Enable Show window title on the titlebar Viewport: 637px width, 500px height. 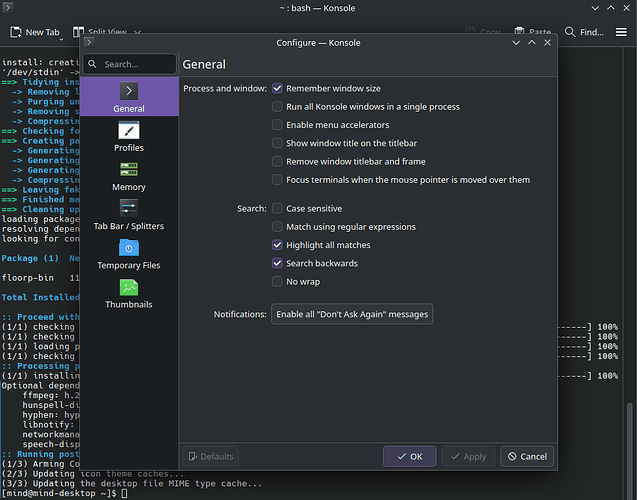[x=277, y=143]
